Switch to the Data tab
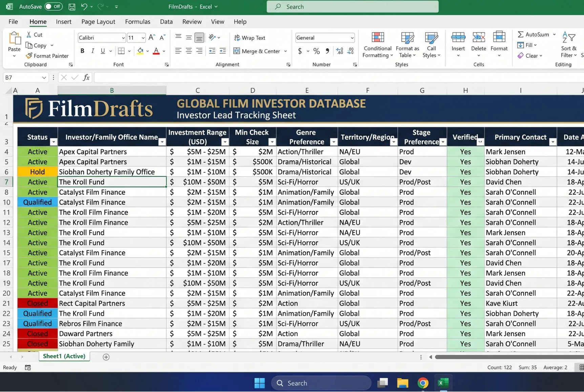This screenshot has height=392, width=584. click(x=166, y=22)
